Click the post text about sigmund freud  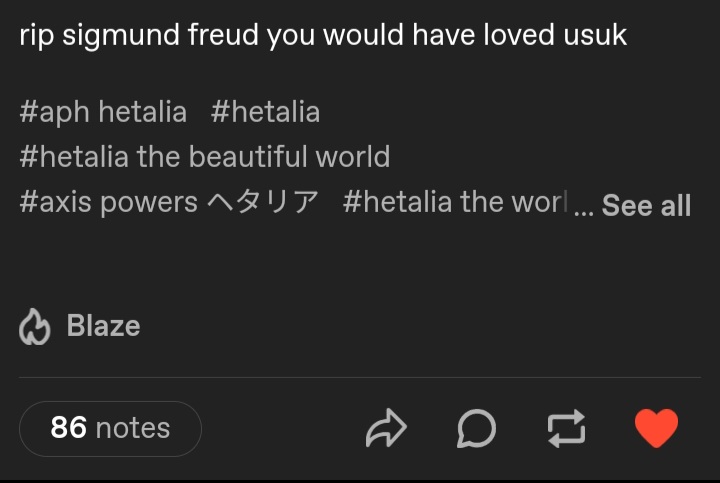[x=322, y=35]
